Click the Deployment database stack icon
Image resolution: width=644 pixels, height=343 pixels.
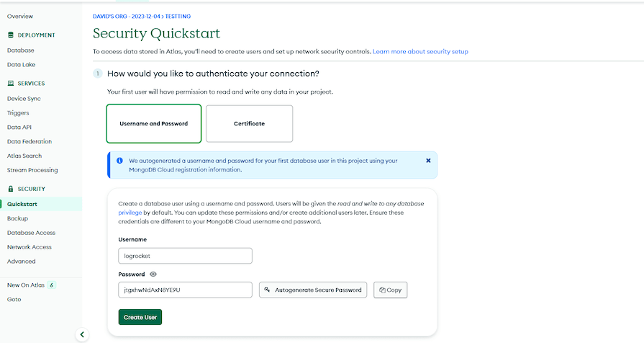(x=11, y=35)
